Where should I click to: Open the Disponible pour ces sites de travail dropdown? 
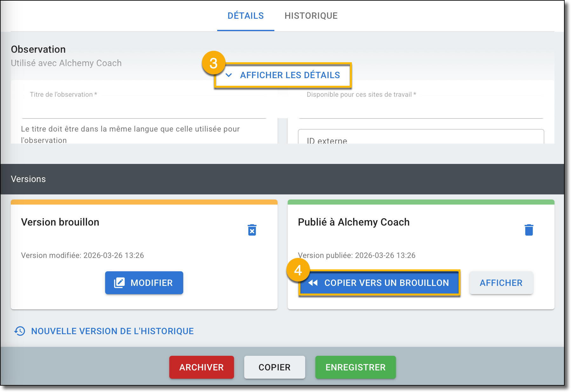[420, 108]
